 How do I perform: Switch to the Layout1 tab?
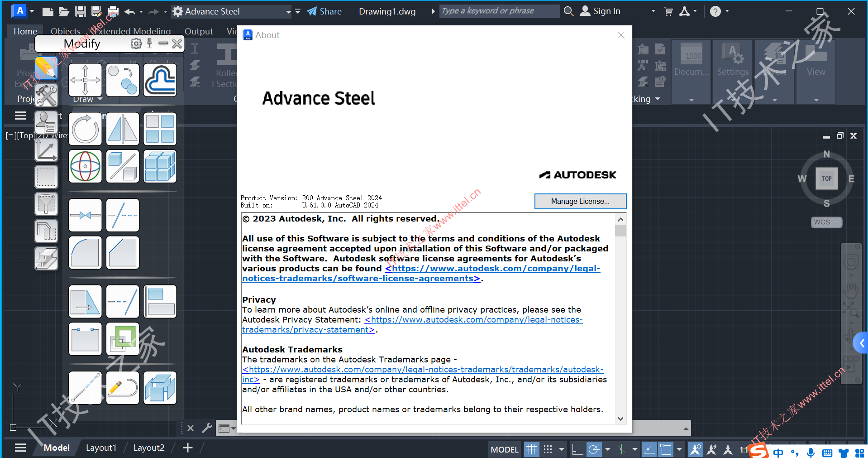[x=101, y=448]
